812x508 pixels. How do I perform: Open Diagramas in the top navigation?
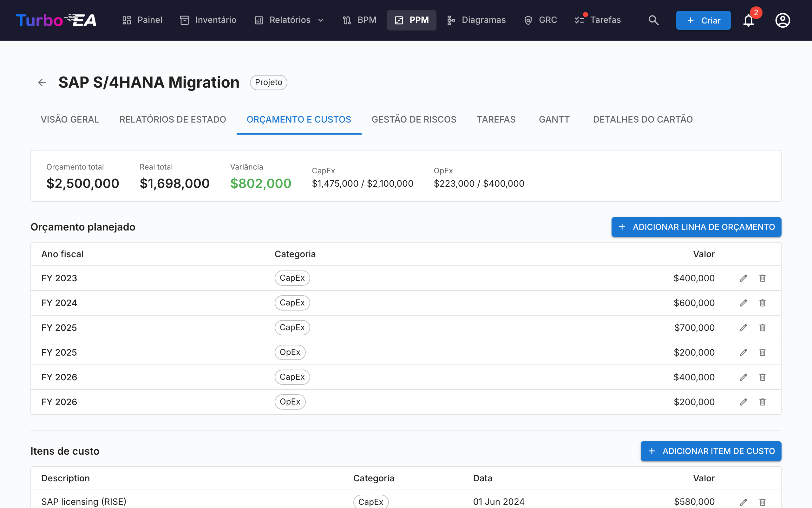coord(476,20)
